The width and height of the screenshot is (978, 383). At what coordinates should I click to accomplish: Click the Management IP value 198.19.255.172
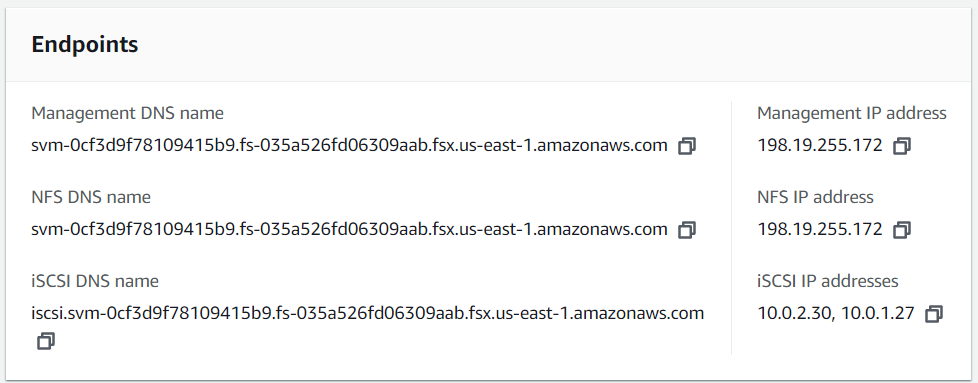coord(820,146)
